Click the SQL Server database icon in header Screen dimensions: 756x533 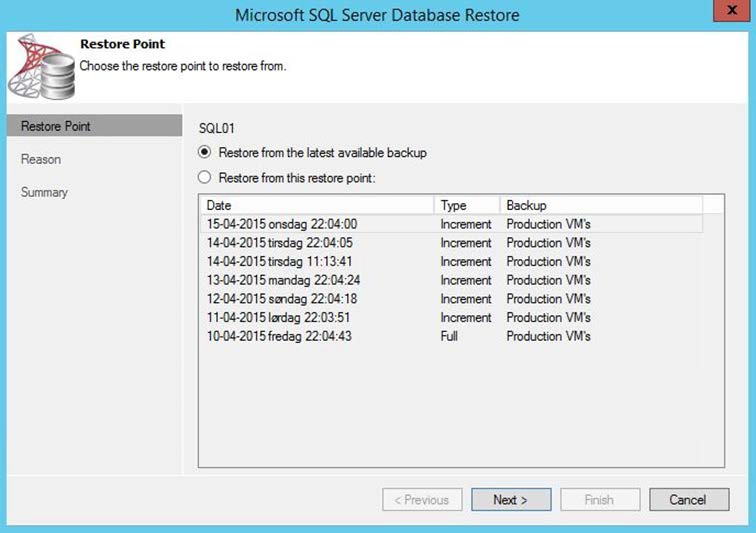(38, 66)
